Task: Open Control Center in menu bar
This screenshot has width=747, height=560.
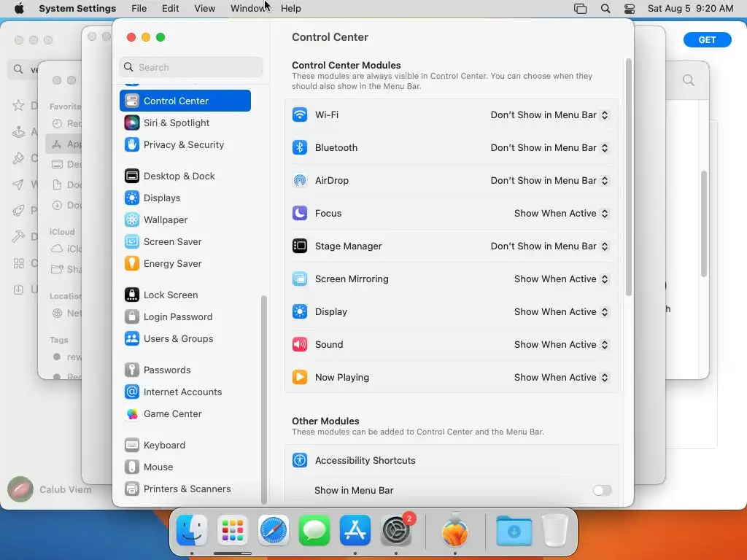Action: point(630,9)
